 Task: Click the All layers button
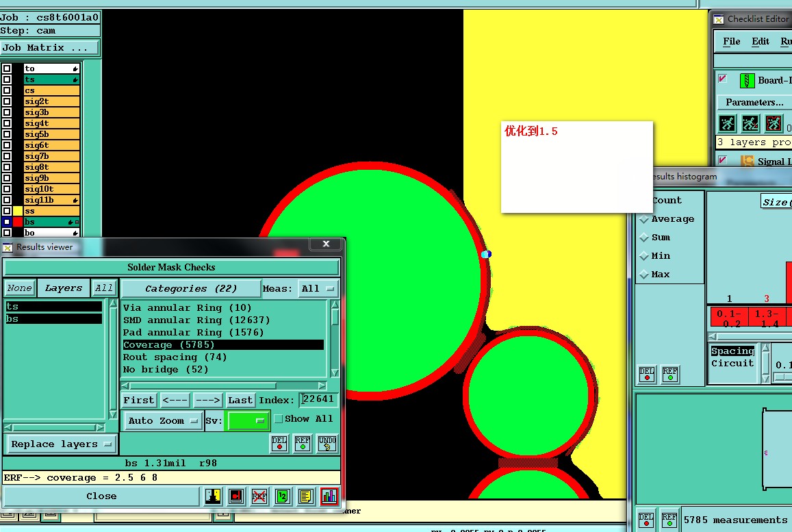[x=104, y=288]
